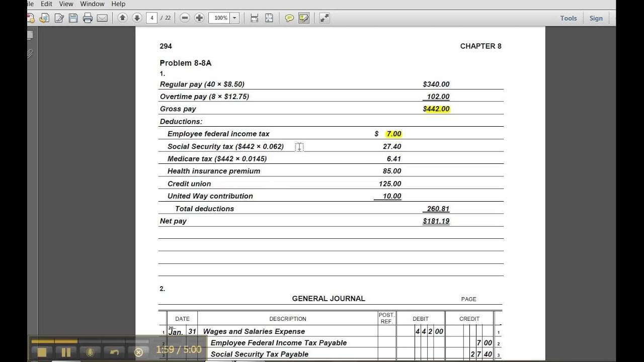Click the 'Social Security tax ($442 × 0.062)' line
Viewport: 644px width, 362px height.
[x=225, y=146]
